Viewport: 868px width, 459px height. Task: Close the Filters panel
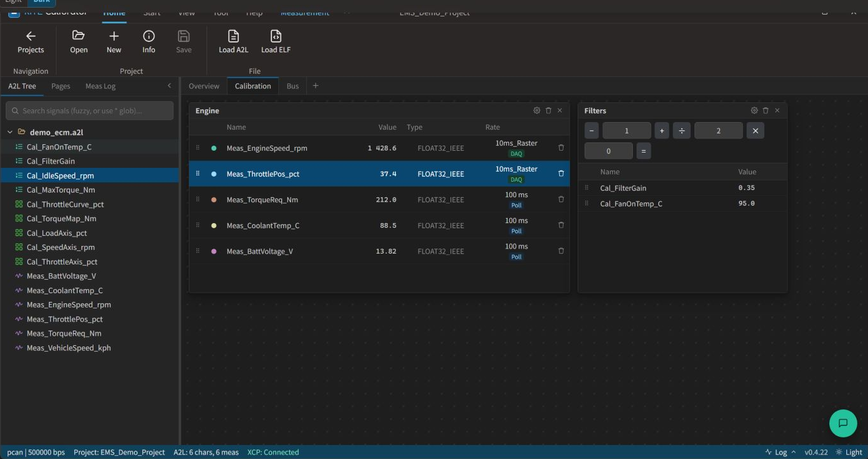(x=777, y=111)
